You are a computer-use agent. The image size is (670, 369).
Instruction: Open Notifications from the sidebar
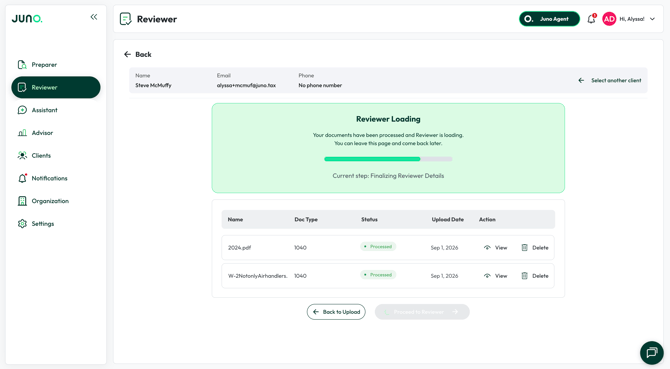pos(56,178)
